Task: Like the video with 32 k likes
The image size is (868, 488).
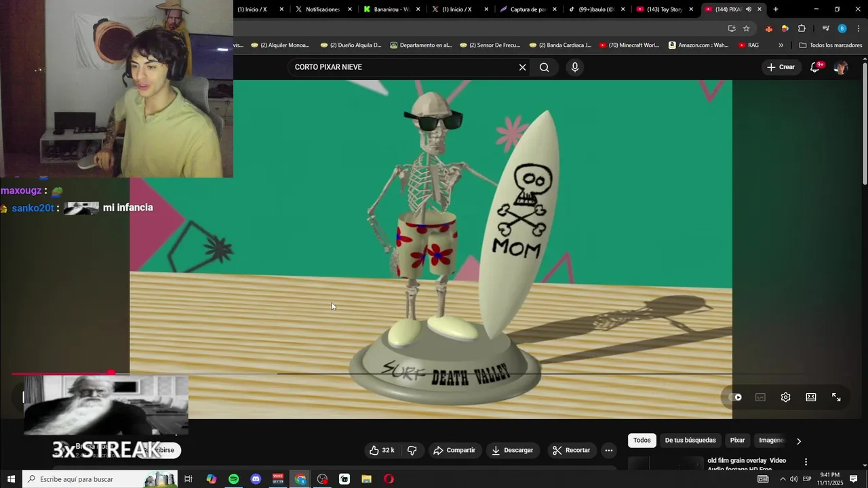Action: click(x=381, y=450)
